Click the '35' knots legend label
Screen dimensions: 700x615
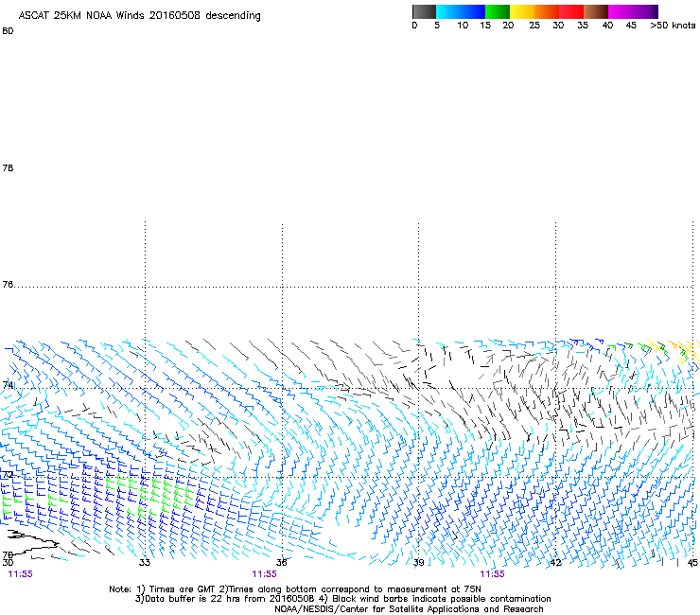(583, 26)
